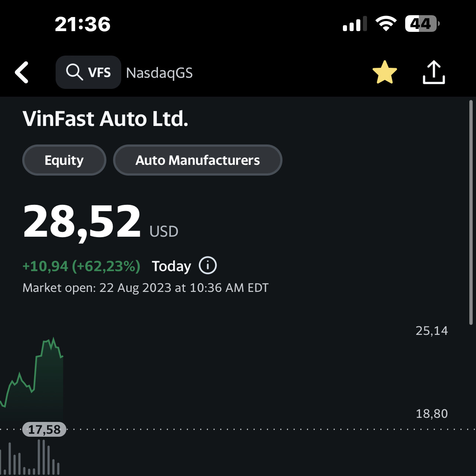Tap the green +10,94 (+62,23%) change
The image size is (476, 476).
coord(82,266)
